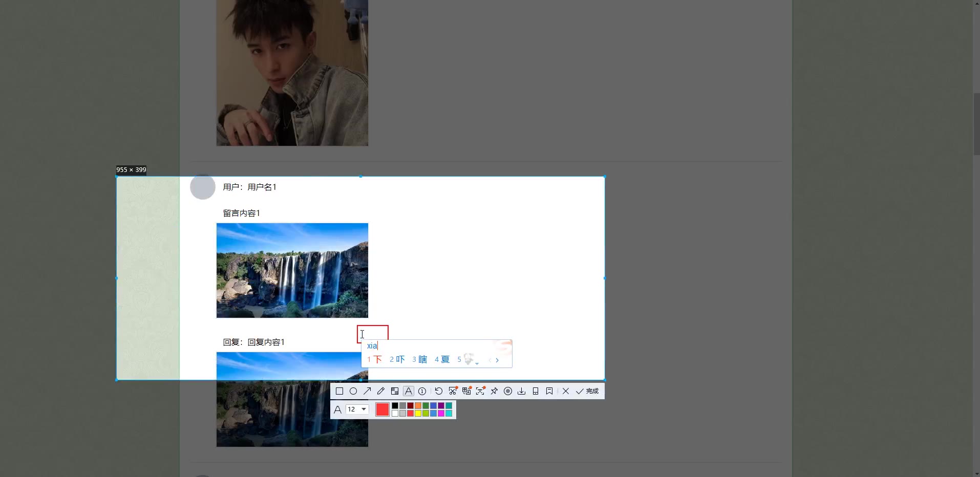This screenshot has width=980, height=477.
Task: Choose IME candidate 3 瞎
Action: [420, 360]
